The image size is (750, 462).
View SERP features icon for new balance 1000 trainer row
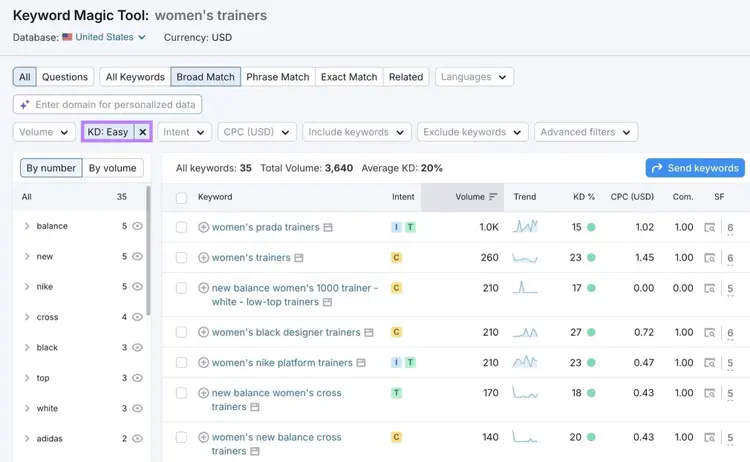pos(710,288)
